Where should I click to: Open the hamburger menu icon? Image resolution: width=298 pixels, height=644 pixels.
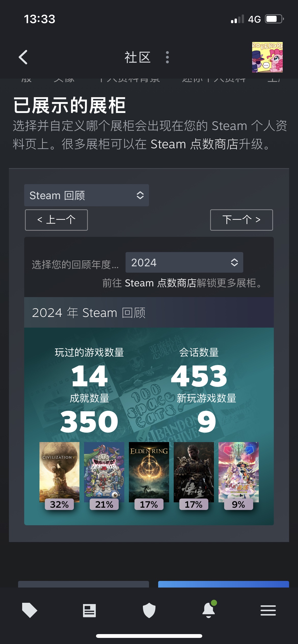pos(268,610)
